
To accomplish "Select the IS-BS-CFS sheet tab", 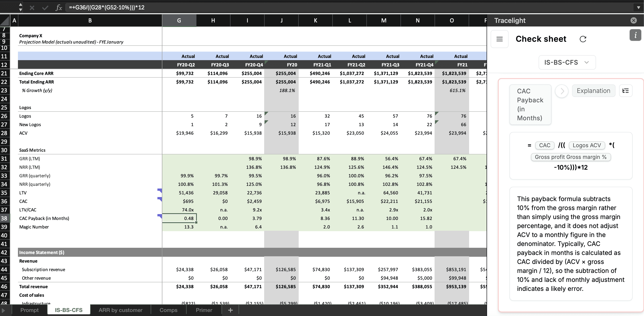I will tap(68, 310).
